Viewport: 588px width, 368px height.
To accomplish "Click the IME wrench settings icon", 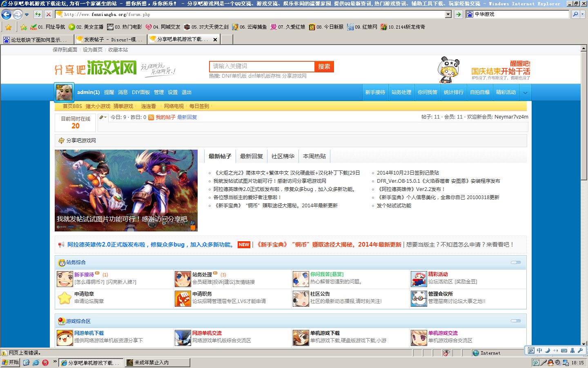I will pos(580,350).
